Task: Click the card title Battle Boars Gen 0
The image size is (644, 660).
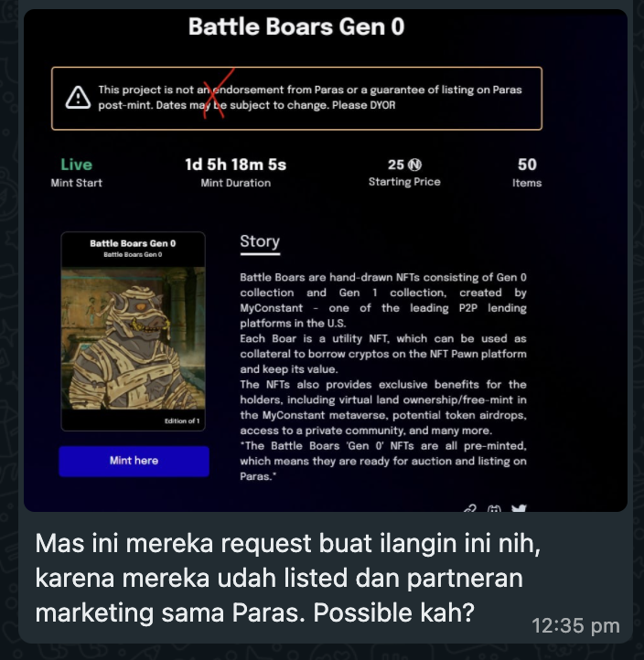Action: click(133, 243)
